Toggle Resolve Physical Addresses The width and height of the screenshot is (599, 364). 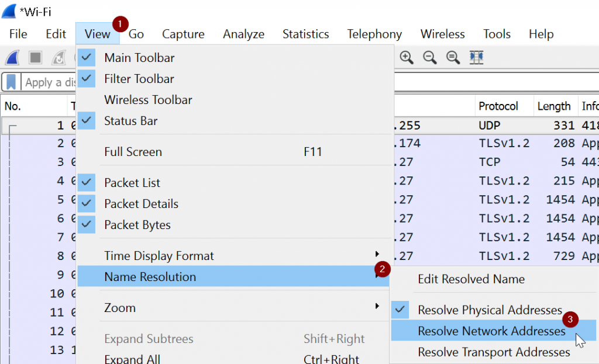493,310
